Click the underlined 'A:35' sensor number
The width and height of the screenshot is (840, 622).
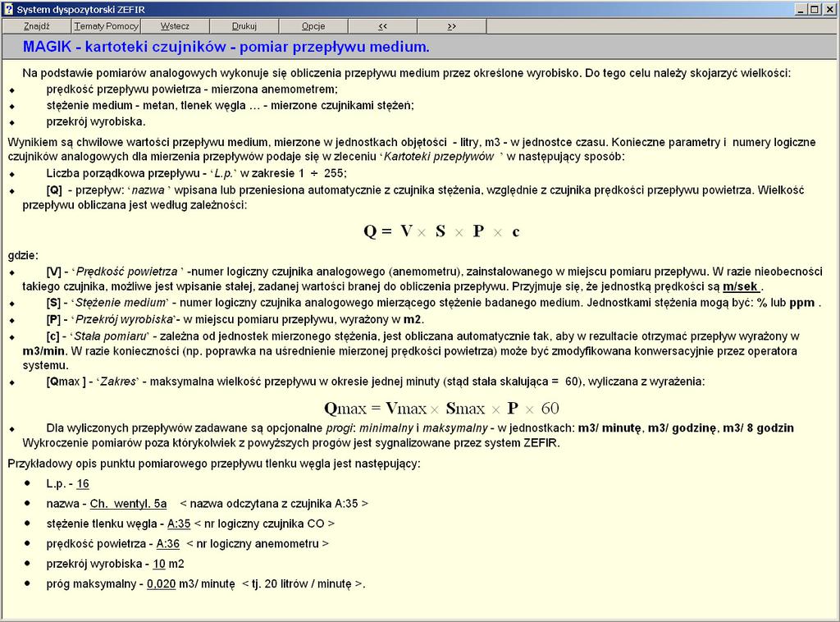(179, 524)
